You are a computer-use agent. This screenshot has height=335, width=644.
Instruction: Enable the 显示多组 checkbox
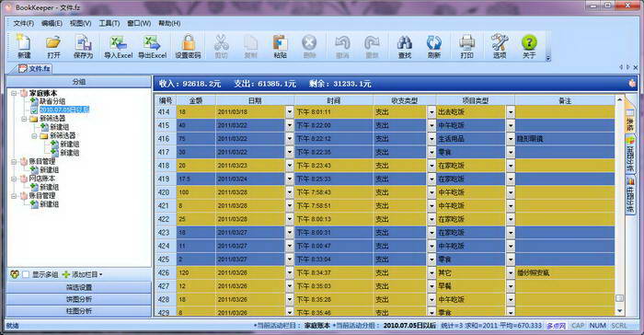[x=26, y=274]
